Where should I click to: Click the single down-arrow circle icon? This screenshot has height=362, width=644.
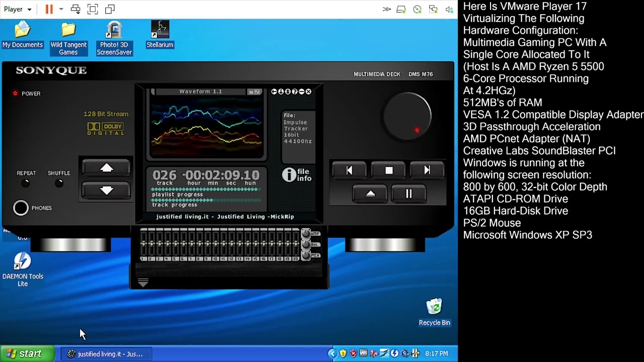[281, 92]
